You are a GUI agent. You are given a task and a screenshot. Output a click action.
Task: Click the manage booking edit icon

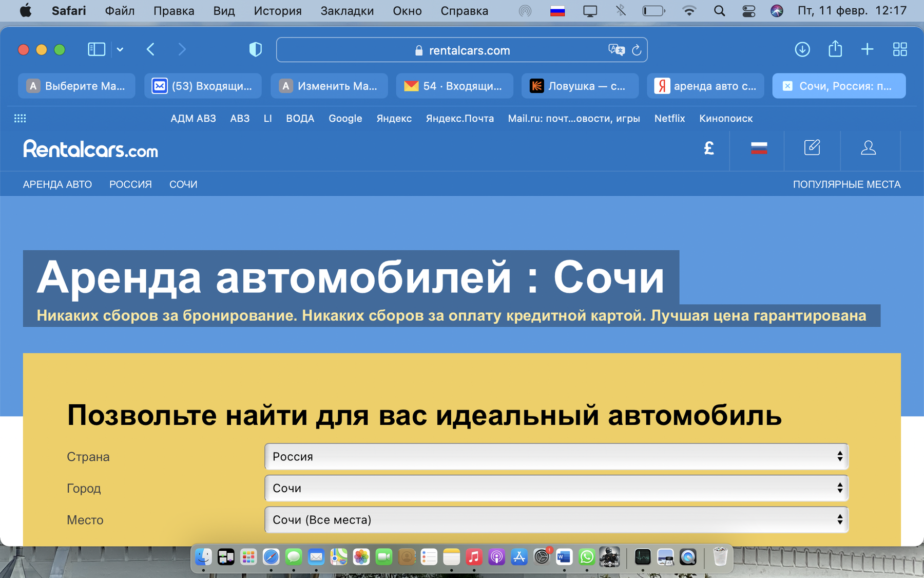(x=812, y=148)
